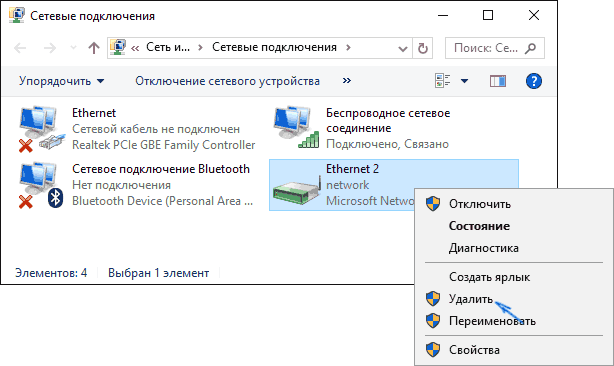Toggle the preview pane icon

(x=498, y=81)
